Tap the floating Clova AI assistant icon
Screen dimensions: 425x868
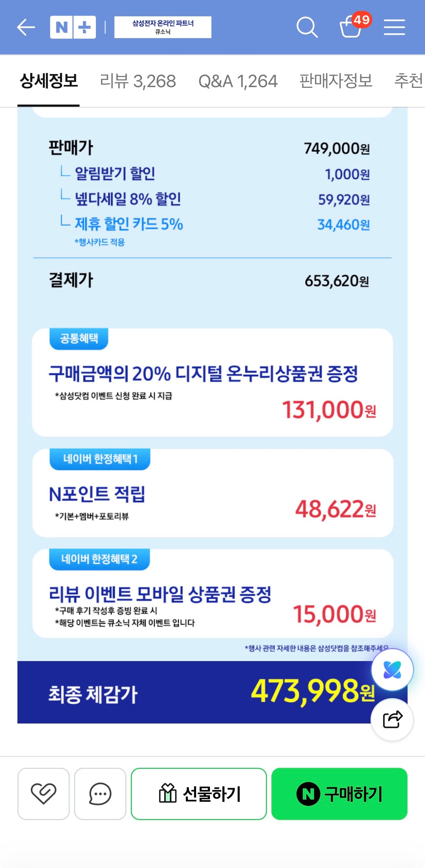coord(392,670)
